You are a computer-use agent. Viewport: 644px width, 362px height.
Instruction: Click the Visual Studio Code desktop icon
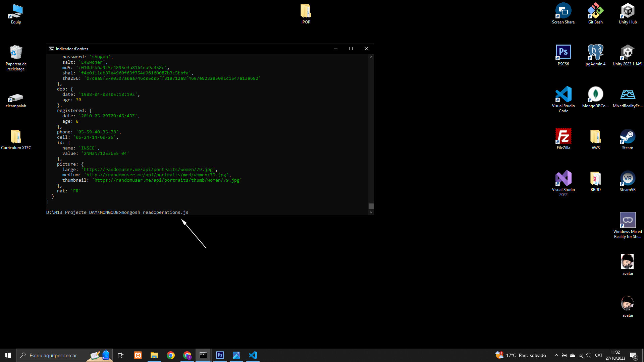[x=563, y=100]
